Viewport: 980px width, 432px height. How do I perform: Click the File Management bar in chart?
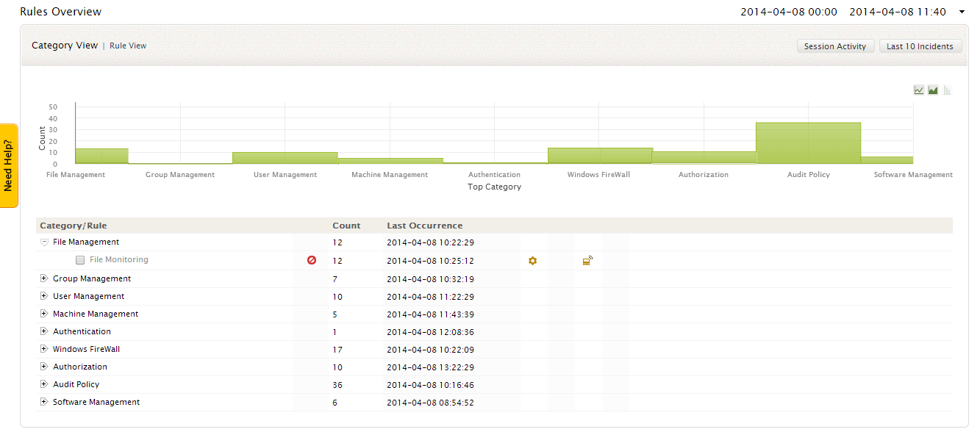pyautogui.click(x=101, y=156)
